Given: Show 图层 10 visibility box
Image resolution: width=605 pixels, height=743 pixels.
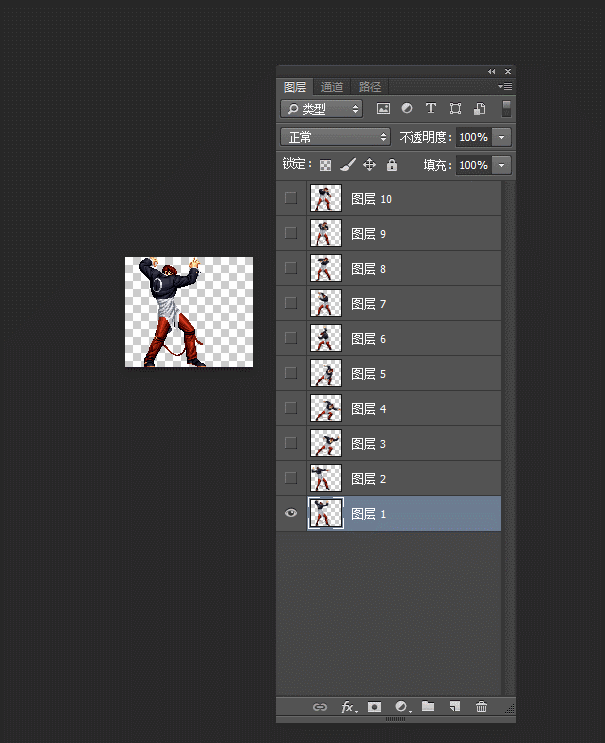Looking at the screenshot, I should (291, 198).
